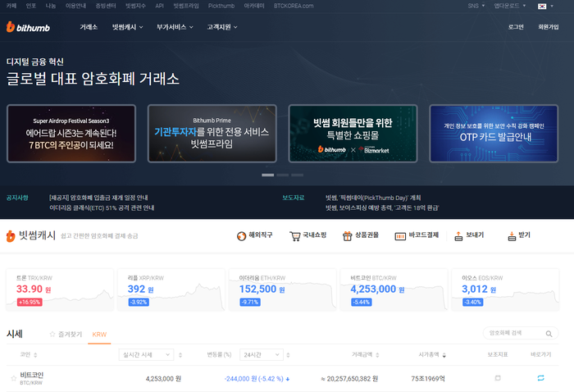574x392 pixels.
Task: Open the 24시간 period dropdown
Action: coord(262,354)
